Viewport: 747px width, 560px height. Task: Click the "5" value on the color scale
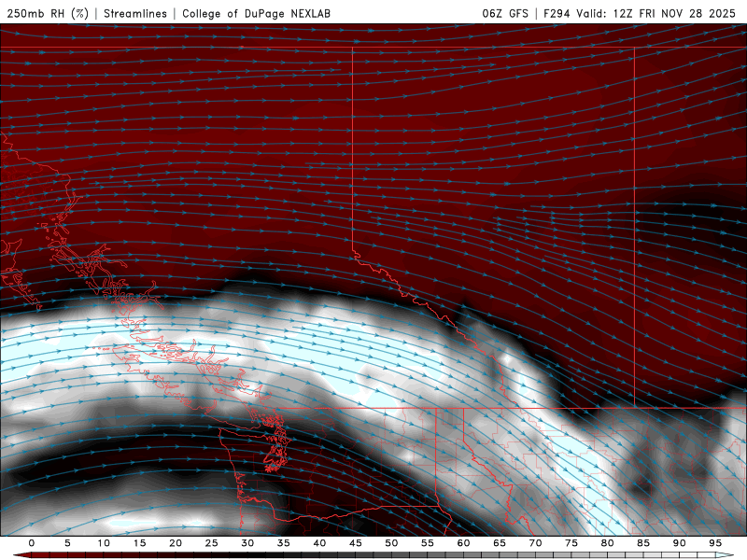(x=67, y=543)
